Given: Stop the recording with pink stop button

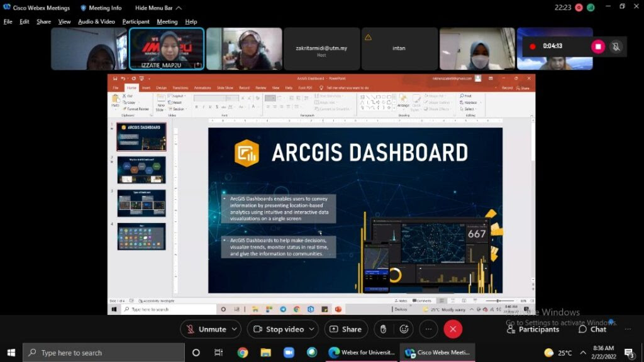Looking at the screenshot, I should 598,47.
